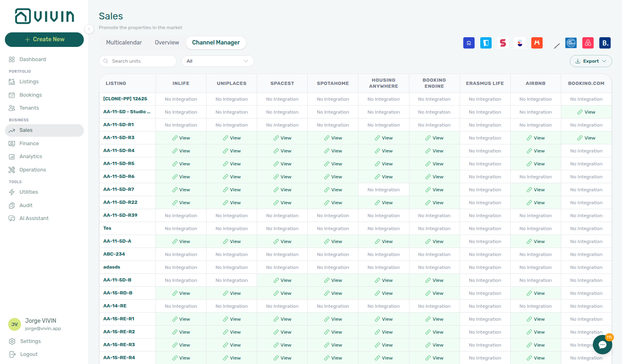Open the All filter dropdown
The image size is (622, 364).
(x=217, y=61)
